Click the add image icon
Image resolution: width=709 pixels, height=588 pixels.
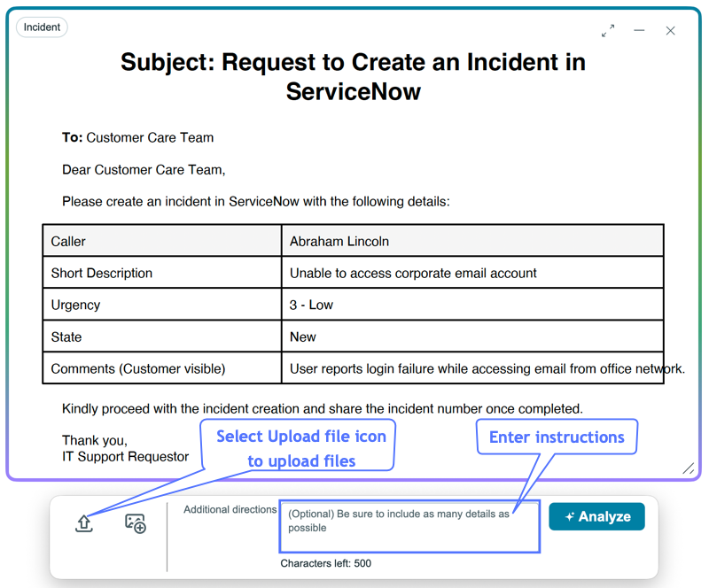(136, 523)
